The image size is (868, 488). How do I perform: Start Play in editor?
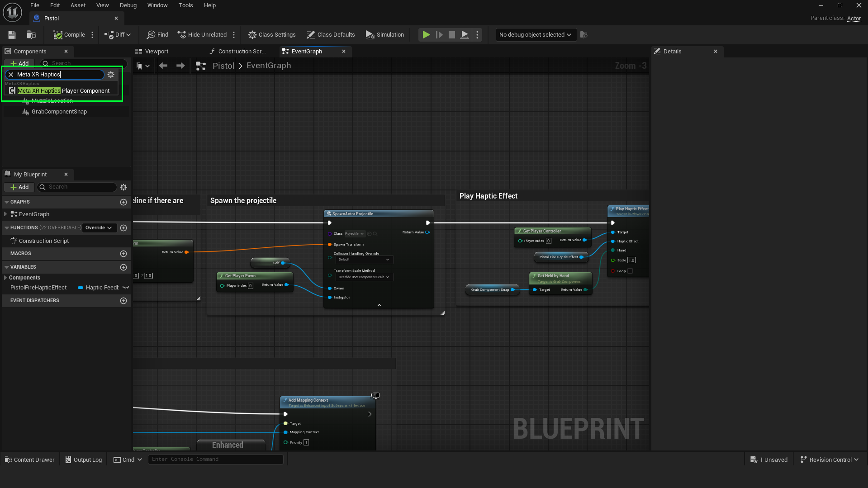point(426,35)
